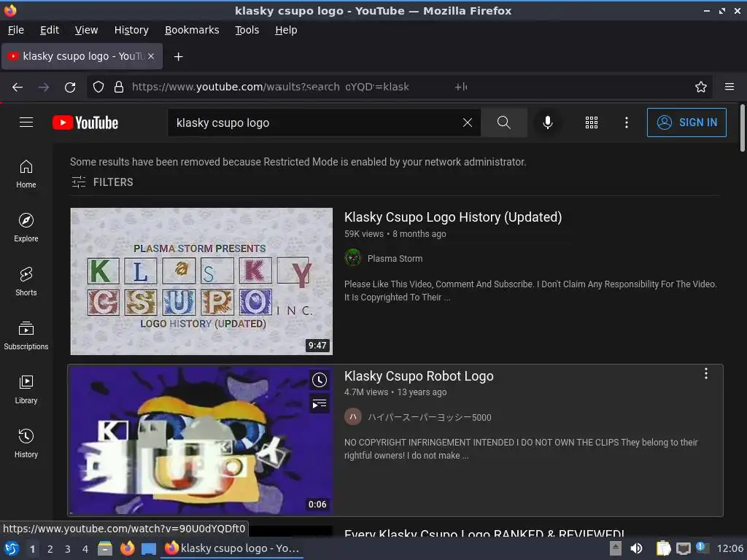Screen dimensions: 747x560
Task: Open YouTube settings three-dot menu
Action: click(627, 122)
